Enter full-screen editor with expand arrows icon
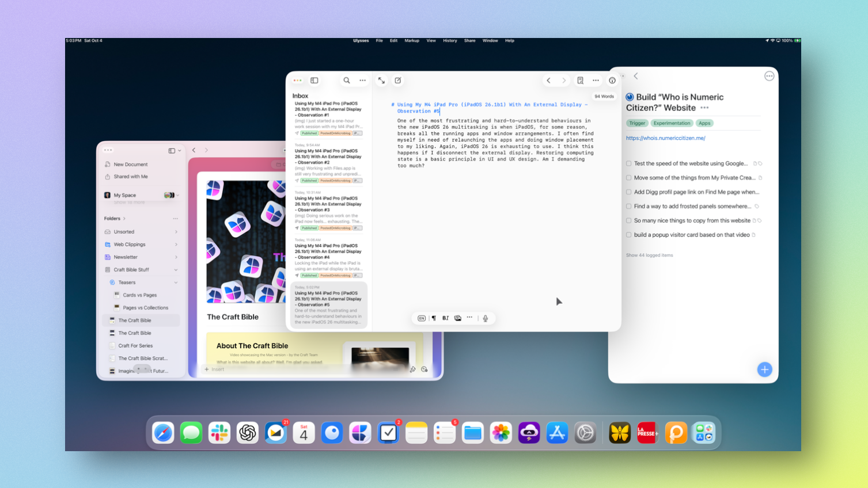 click(x=381, y=81)
